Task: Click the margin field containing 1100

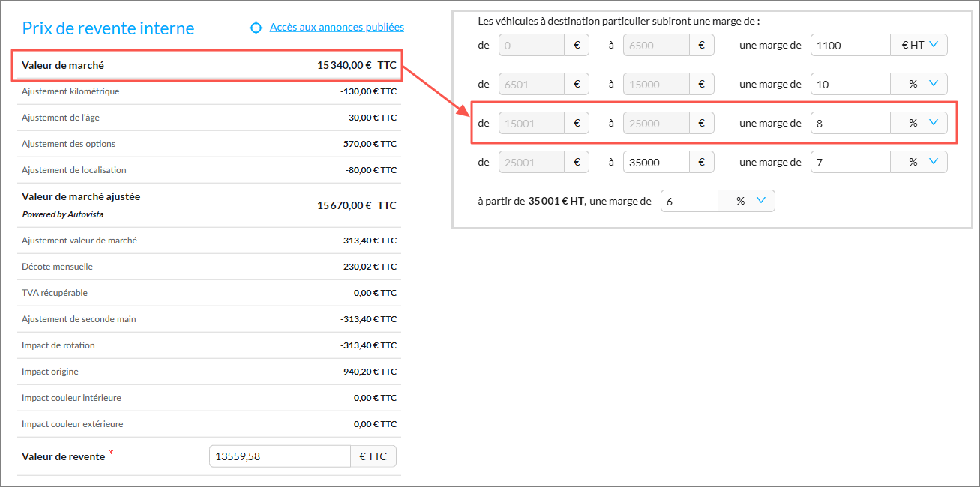Action: [x=850, y=45]
